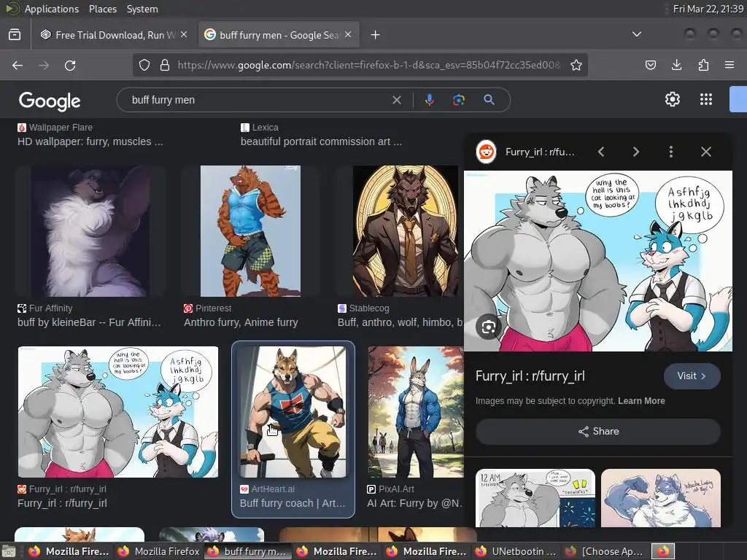Open Pinterest Anthro furry caption link
This screenshot has width=747, height=560.
pyautogui.click(x=241, y=322)
